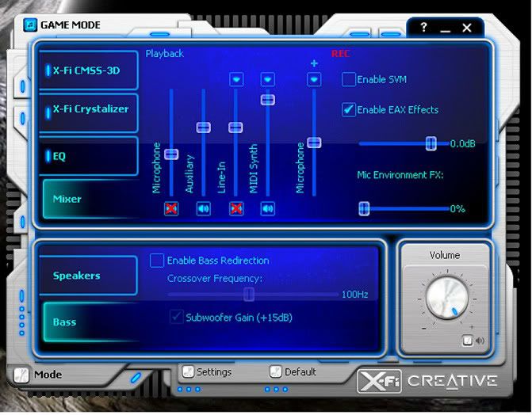Select the Bass tab

click(x=90, y=322)
